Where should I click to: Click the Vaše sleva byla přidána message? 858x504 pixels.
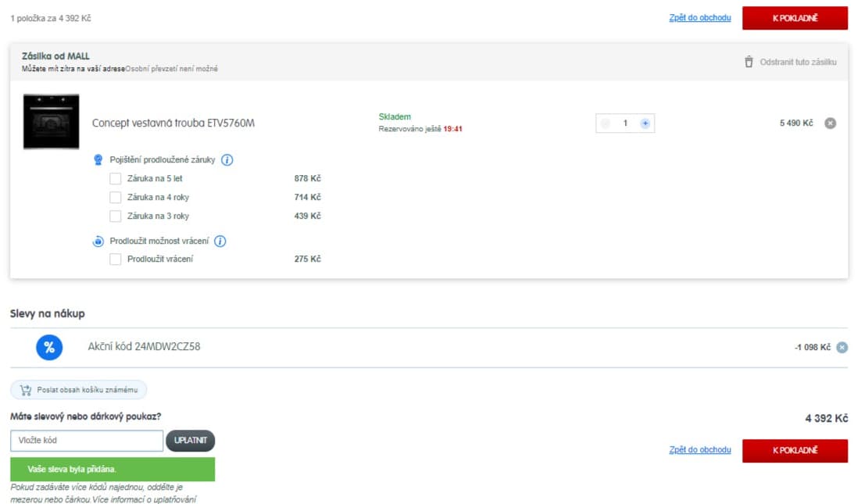[72, 470]
